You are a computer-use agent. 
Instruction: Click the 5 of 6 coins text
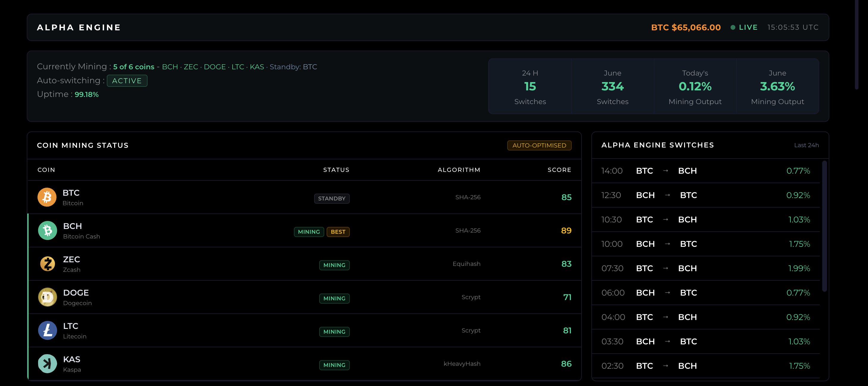pyautogui.click(x=134, y=67)
